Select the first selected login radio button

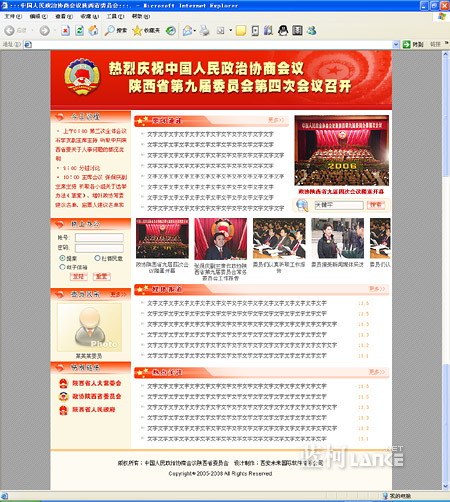tap(62, 258)
